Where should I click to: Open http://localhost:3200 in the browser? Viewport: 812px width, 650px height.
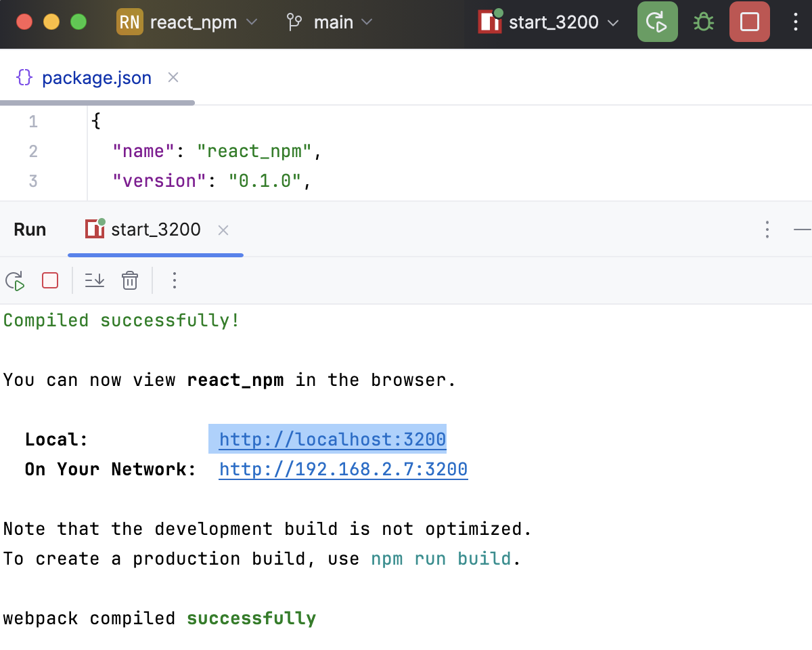(332, 439)
